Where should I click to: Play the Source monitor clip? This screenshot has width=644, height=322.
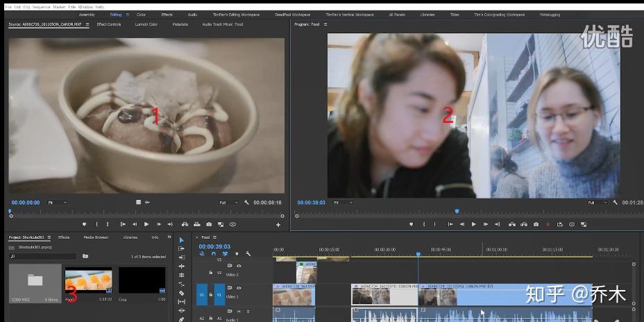pyautogui.click(x=146, y=224)
